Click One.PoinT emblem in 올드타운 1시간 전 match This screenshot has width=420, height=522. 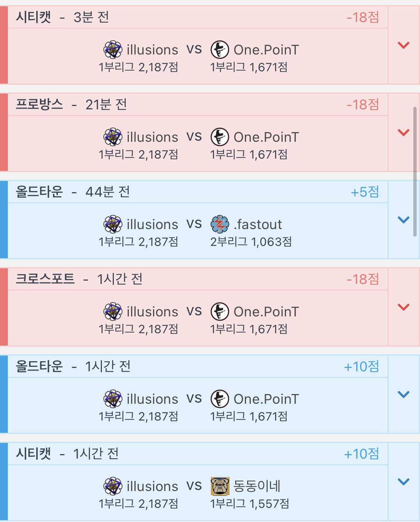pyautogui.click(x=220, y=399)
